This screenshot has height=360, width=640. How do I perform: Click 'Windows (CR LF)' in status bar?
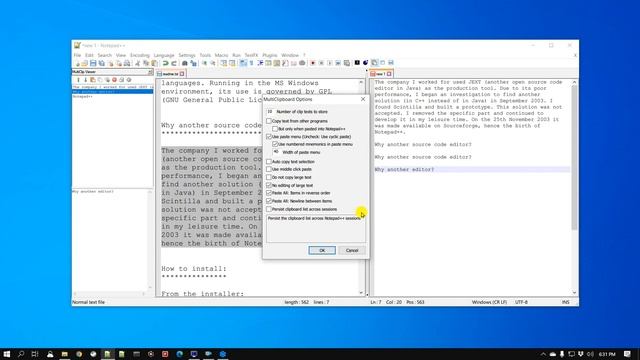click(489, 302)
